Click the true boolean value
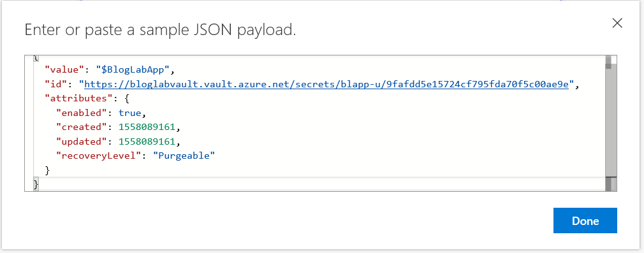 (x=129, y=113)
